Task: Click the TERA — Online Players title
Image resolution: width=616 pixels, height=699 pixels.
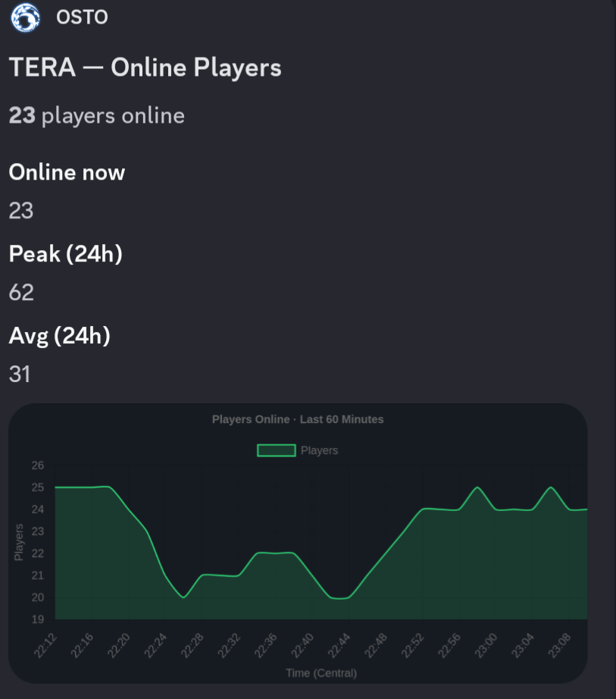Action: [145, 67]
